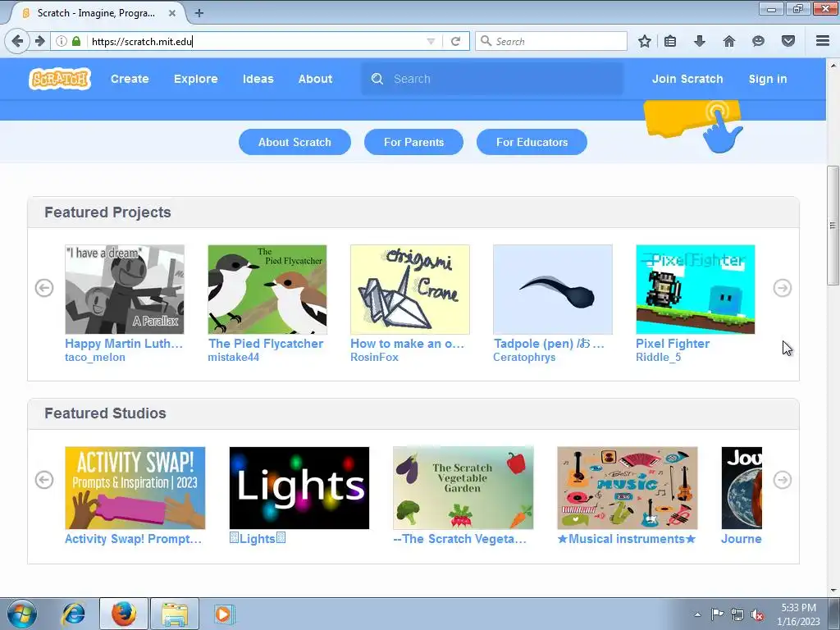
Task: Visit author mistake44 profile link
Action: (234, 358)
